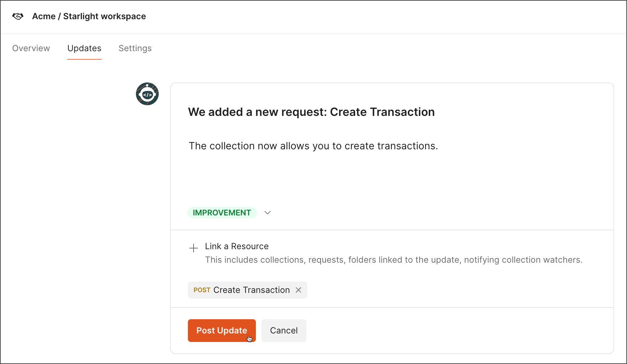This screenshot has height=364, width=627.
Task: Click the POST method label on the resource chip
Action: pyautogui.click(x=202, y=290)
